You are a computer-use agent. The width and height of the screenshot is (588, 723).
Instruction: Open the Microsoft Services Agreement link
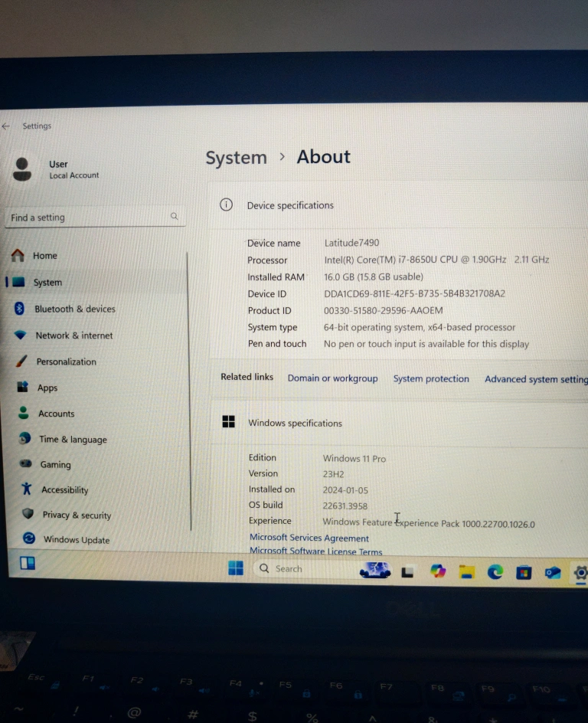point(309,538)
